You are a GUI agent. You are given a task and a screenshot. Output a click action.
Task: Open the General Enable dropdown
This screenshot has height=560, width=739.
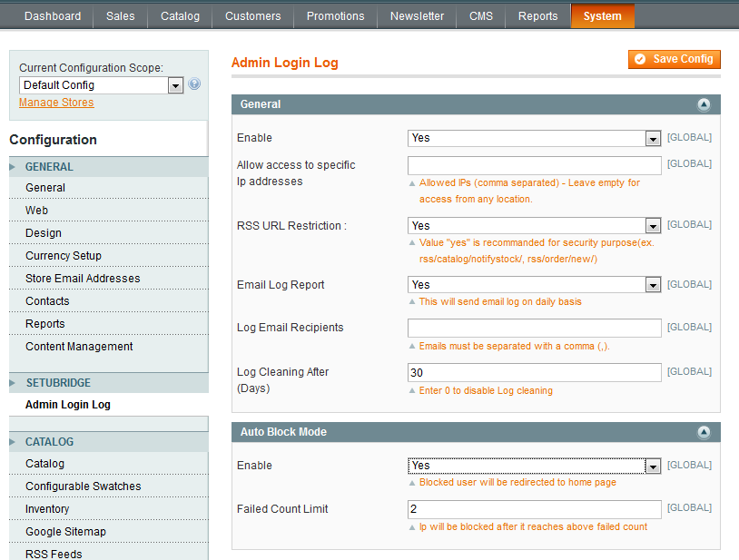tap(534, 138)
